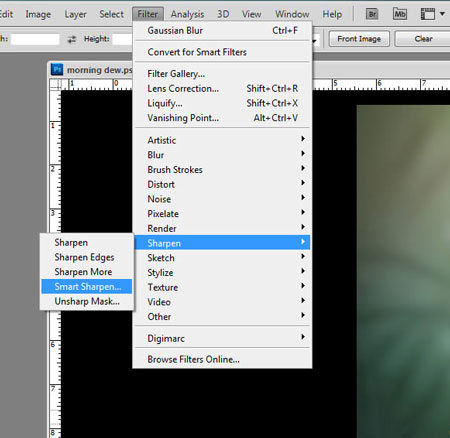Open Vanishing Point filter
Image resolution: width=450 pixels, height=438 pixels.
point(222,118)
